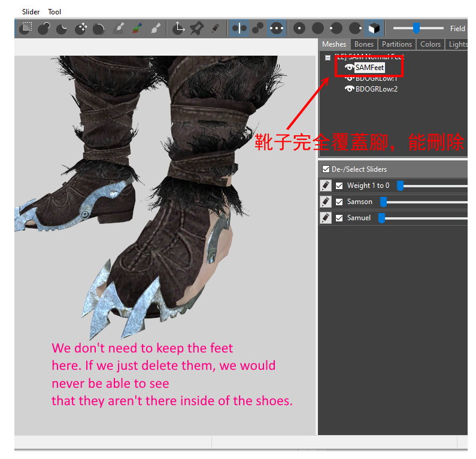Viewport: 476px width, 459px height.
Task: Uncheck the Weight 1 to 0 checkbox
Action: tap(339, 186)
